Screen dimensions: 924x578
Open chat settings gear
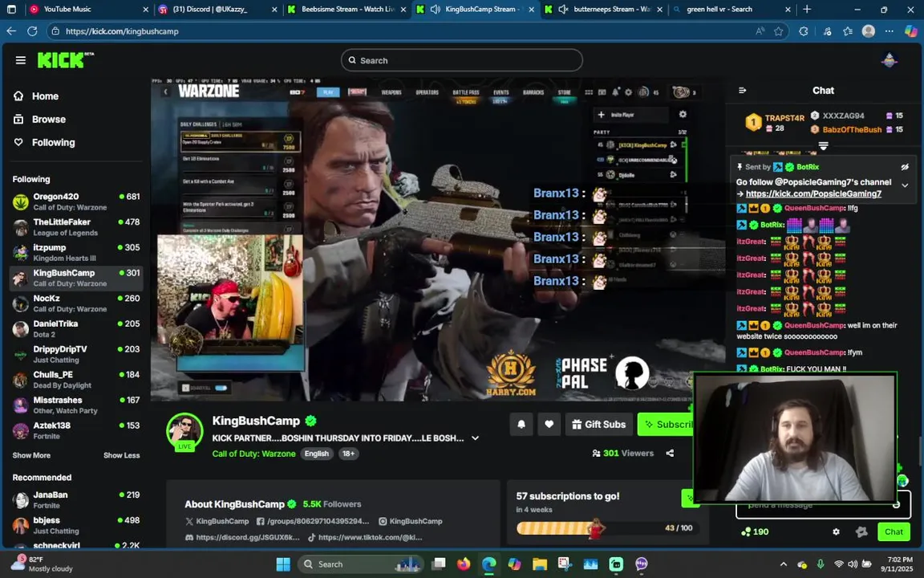836,531
